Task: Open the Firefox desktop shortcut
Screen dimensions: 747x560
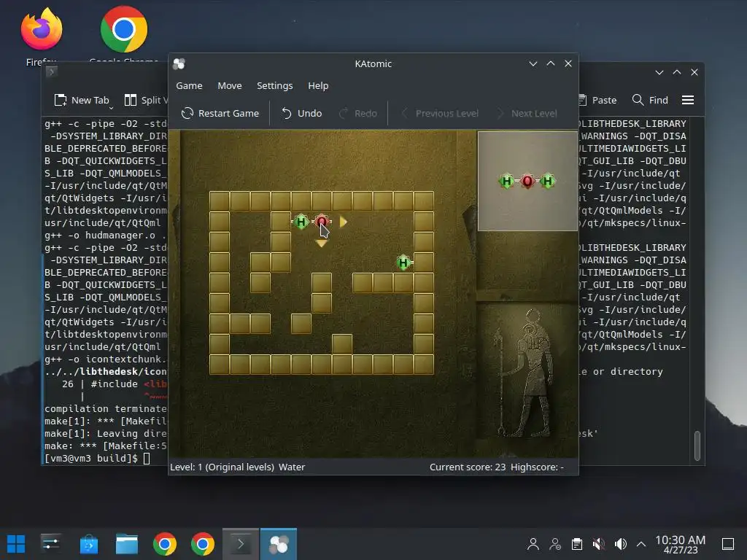Action: point(42,36)
